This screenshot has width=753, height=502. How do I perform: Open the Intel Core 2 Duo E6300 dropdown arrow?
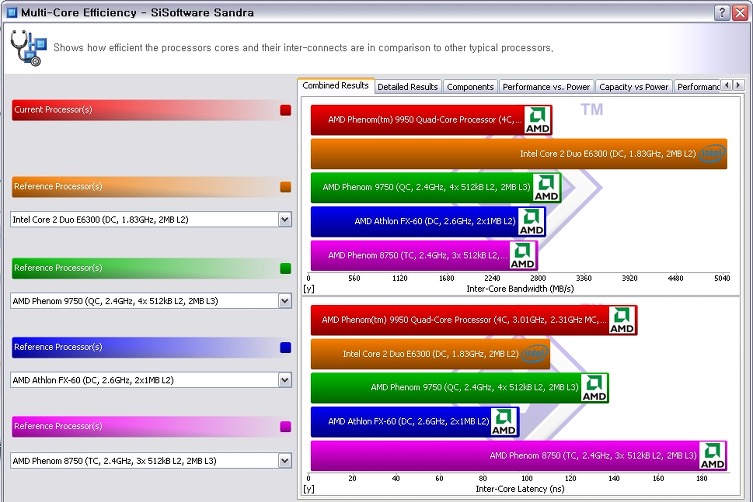pyautogui.click(x=285, y=220)
